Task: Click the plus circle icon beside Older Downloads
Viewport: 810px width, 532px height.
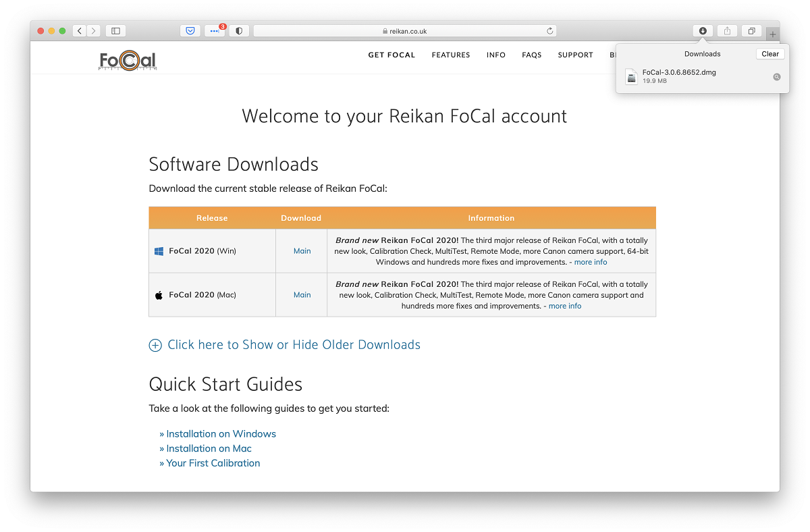Action: click(x=155, y=345)
